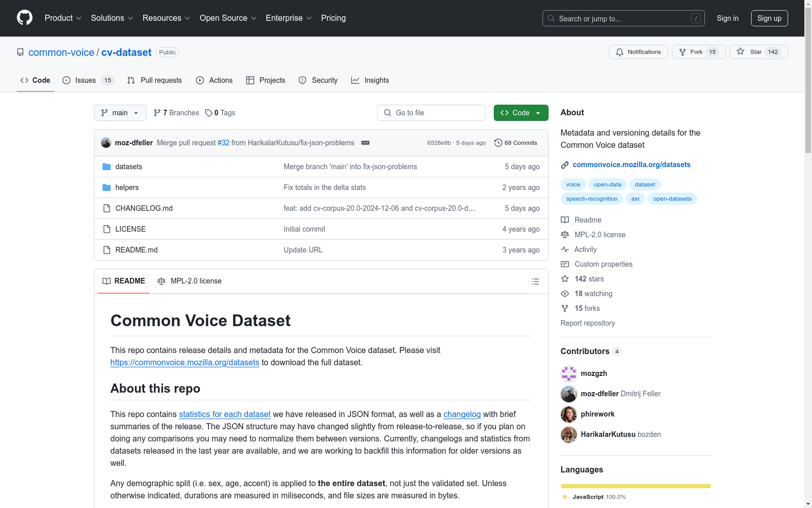Click the Readme book icon in About

565,220
